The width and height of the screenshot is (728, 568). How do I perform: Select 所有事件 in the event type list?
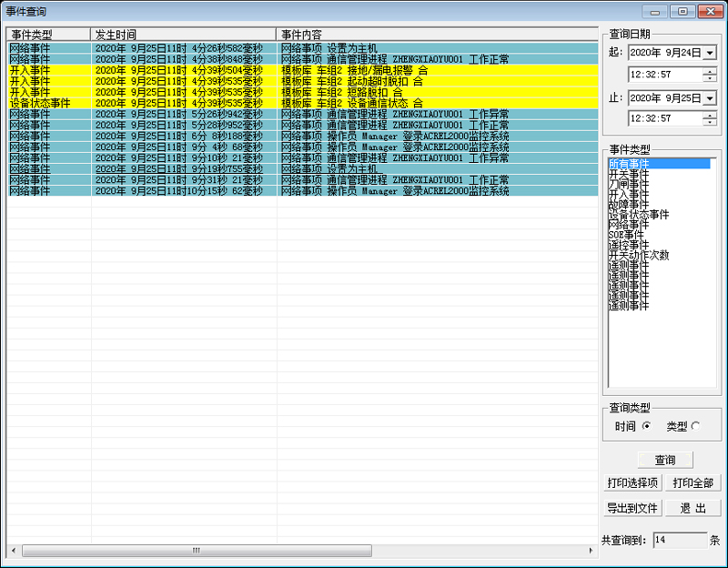pos(659,164)
